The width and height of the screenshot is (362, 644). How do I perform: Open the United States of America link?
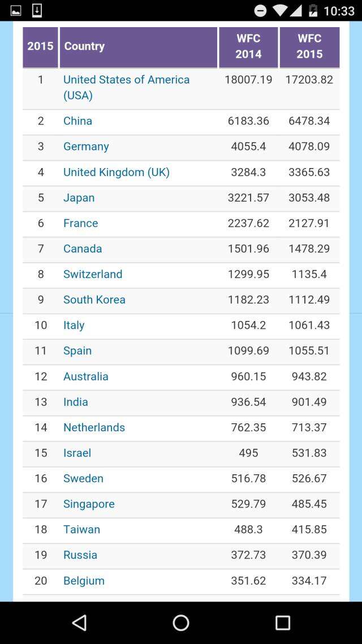[x=126, y=87]
